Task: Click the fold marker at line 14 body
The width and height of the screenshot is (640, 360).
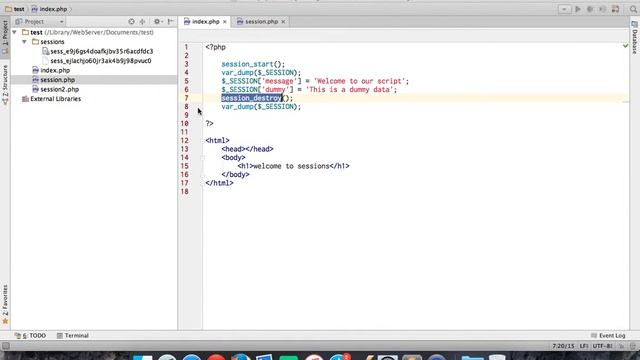Action: tap(202, 158)
